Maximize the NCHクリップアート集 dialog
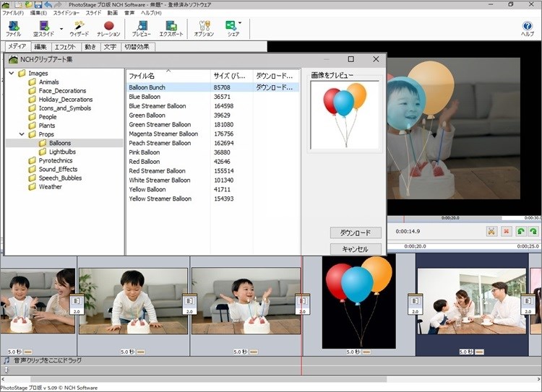542x392 pixels. (x=350, y=59)
